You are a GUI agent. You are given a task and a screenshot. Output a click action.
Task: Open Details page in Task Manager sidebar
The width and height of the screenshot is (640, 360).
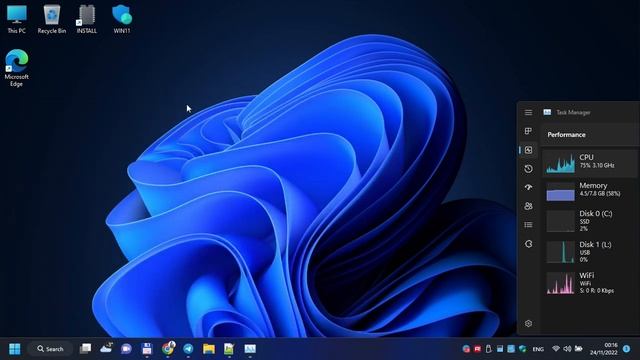[528, 225]
